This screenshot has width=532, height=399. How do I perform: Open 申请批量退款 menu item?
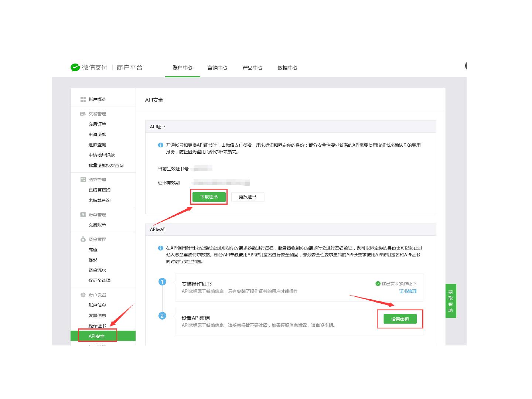coord(102,155)
